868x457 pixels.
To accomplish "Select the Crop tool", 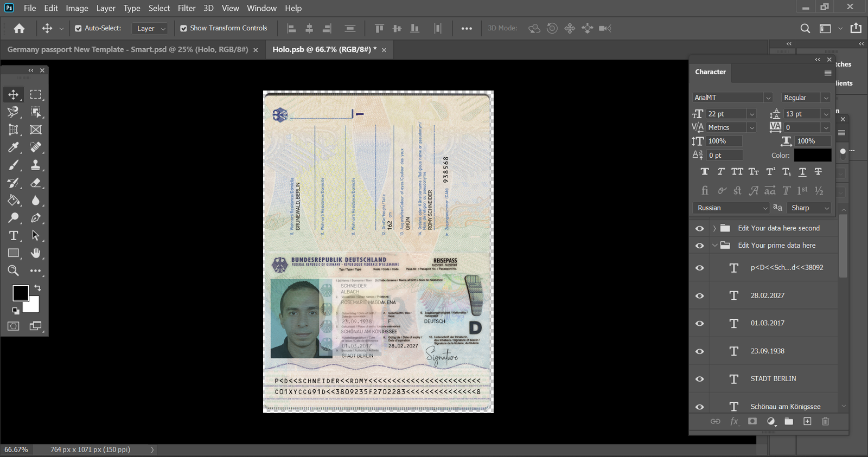I will (x=14, y=130).
